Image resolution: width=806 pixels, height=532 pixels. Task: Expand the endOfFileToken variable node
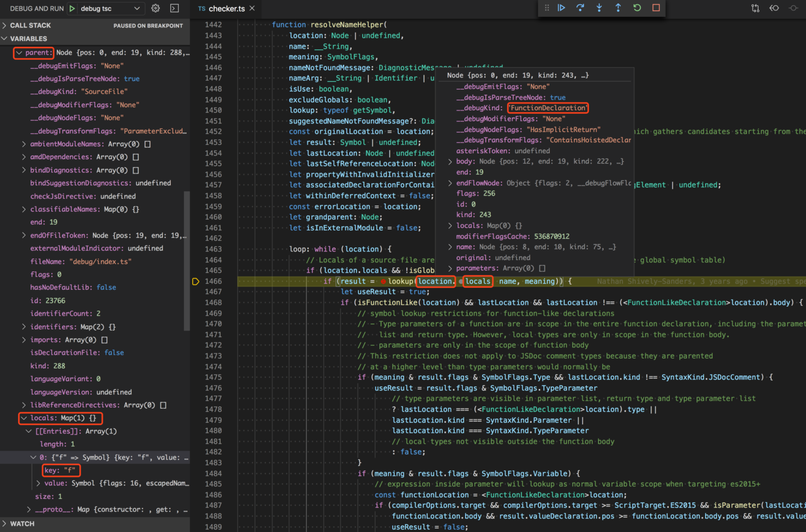[x=24, y=235]
